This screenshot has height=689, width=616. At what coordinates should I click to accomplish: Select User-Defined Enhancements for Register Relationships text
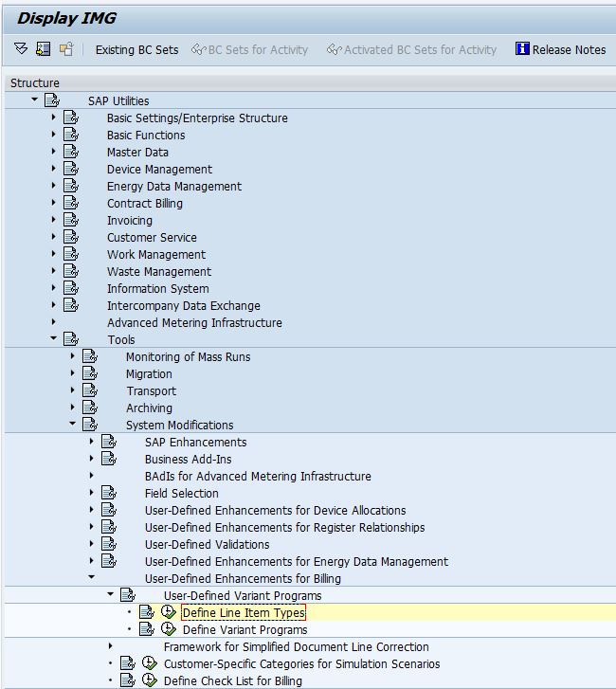[x=284, y=527]
